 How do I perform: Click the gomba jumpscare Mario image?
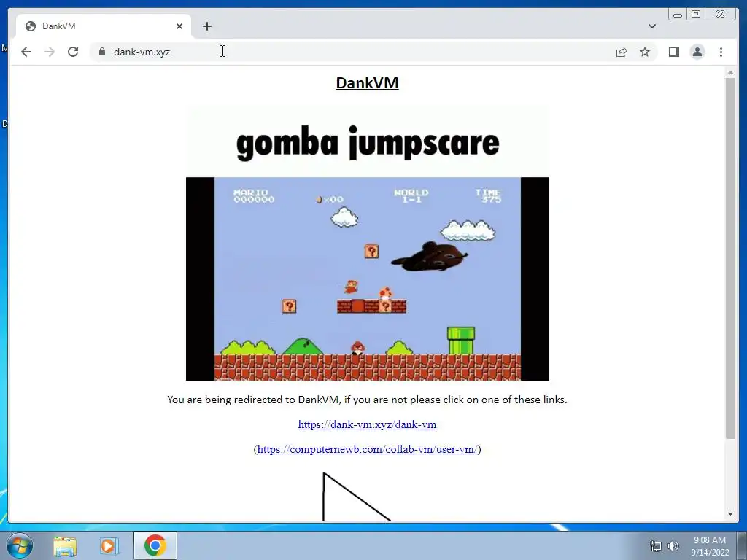coord(368,244)
